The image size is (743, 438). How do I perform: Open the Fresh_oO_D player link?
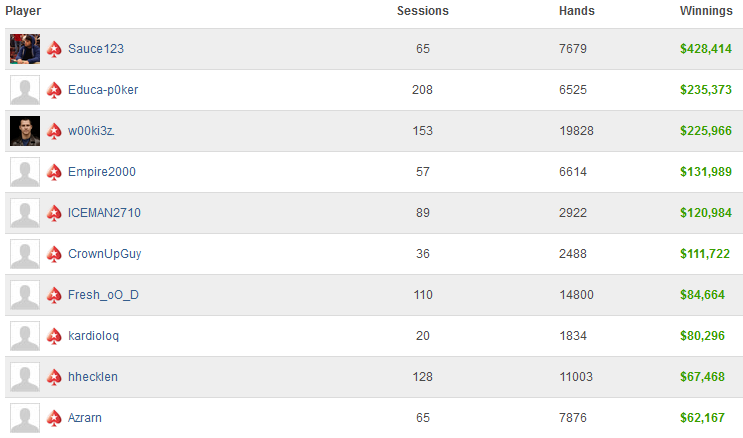103,295
